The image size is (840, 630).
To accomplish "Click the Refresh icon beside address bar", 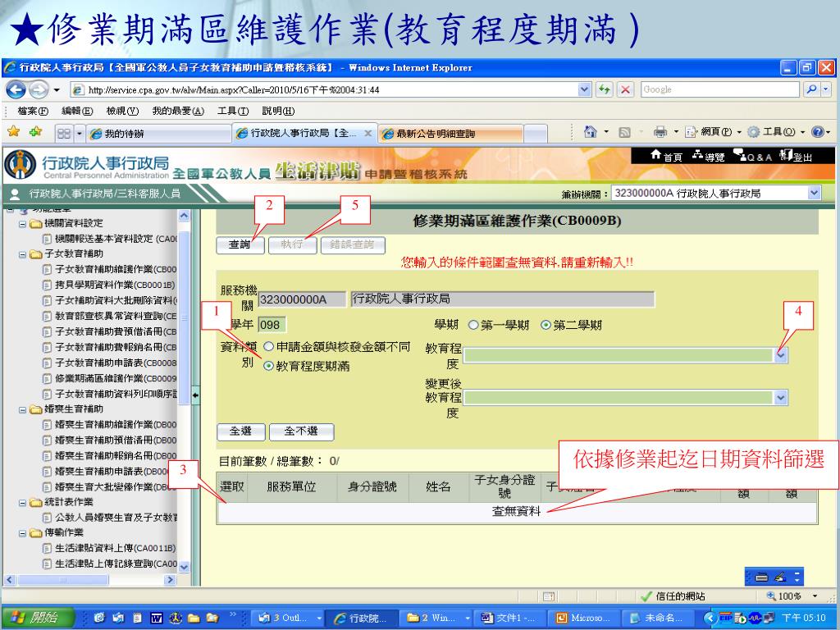I will pos(605,89).
